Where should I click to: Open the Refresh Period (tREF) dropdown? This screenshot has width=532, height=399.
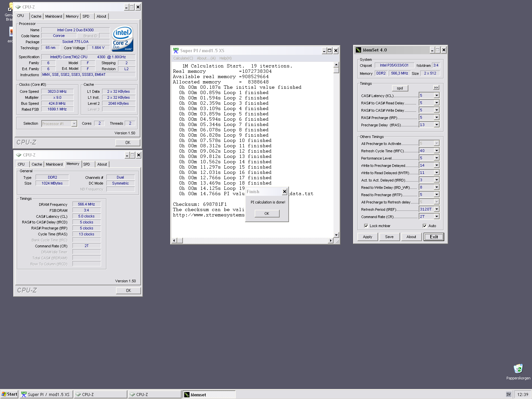(437, 209)
